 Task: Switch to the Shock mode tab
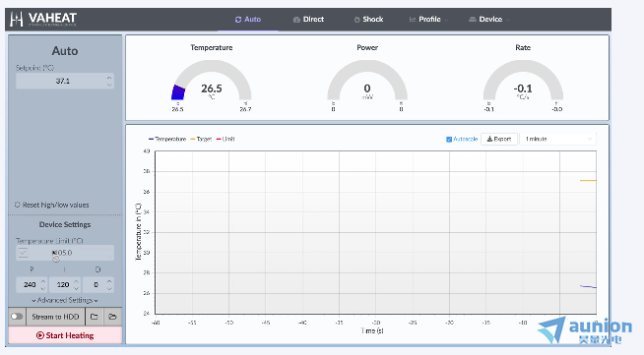pos(368,20)
